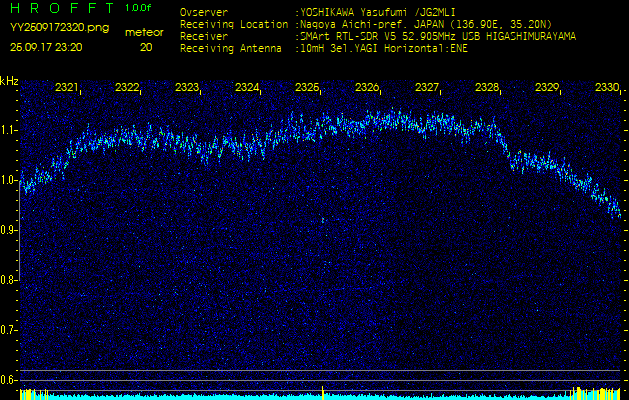Viewport: 629px width, 400px height.
Task: Click the 2329 time marker
Action: 547,88
